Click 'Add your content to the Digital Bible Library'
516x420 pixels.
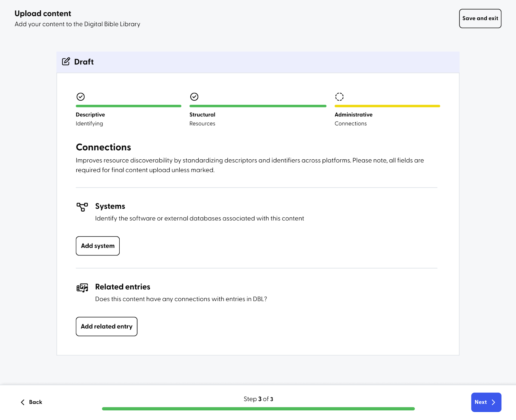[77, 24]
